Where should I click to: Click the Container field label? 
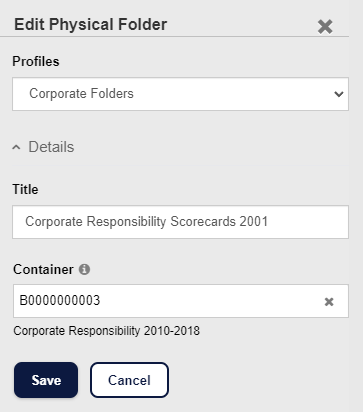(43, 269)
